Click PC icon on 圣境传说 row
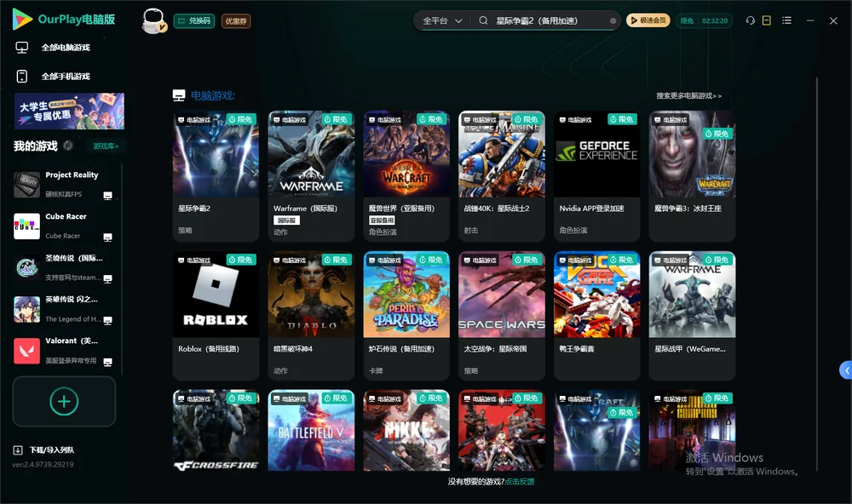852x504 pixels. coord(107,278)
